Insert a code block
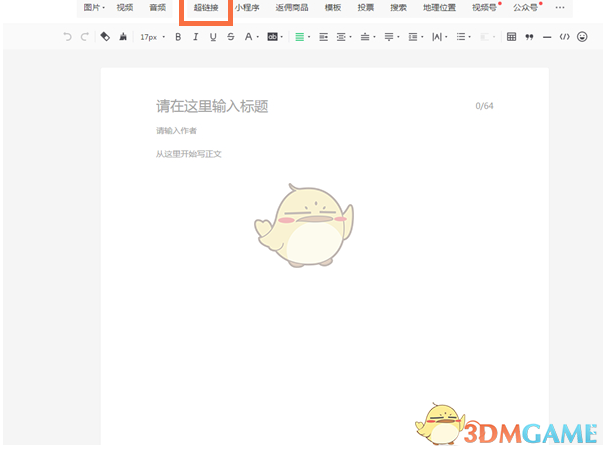 point(565,37)
